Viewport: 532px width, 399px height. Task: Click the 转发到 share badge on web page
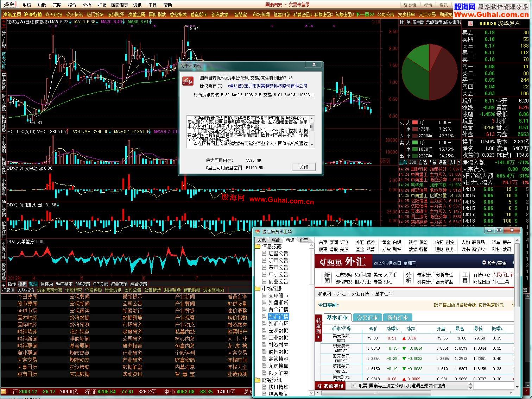pos(318,328)
